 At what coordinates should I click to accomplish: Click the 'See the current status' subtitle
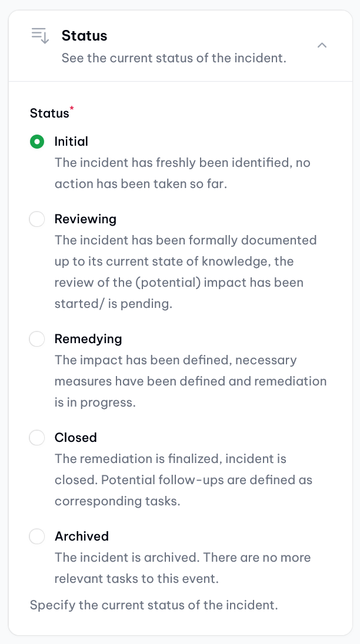pos(174,58)
